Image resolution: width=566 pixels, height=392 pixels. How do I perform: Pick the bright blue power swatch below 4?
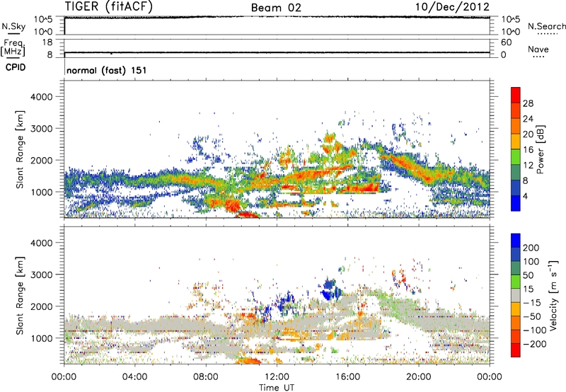pyautogui.click(x=516, y=203)
